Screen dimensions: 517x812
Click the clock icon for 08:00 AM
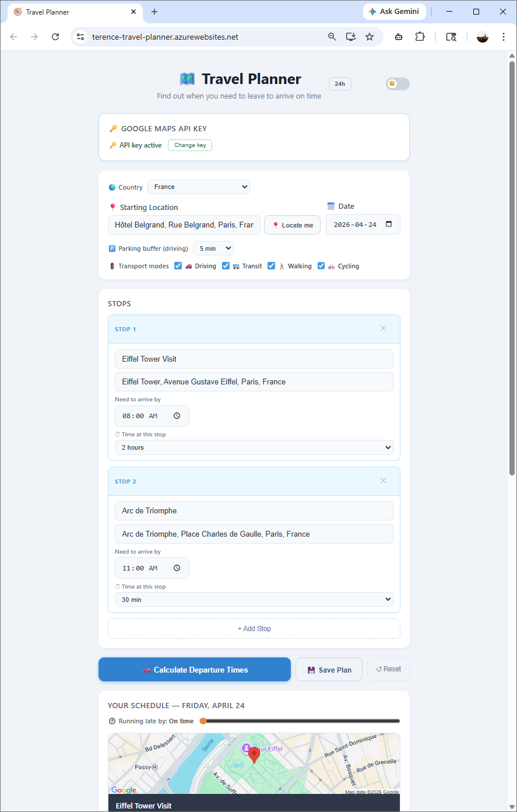coord(177,416)
